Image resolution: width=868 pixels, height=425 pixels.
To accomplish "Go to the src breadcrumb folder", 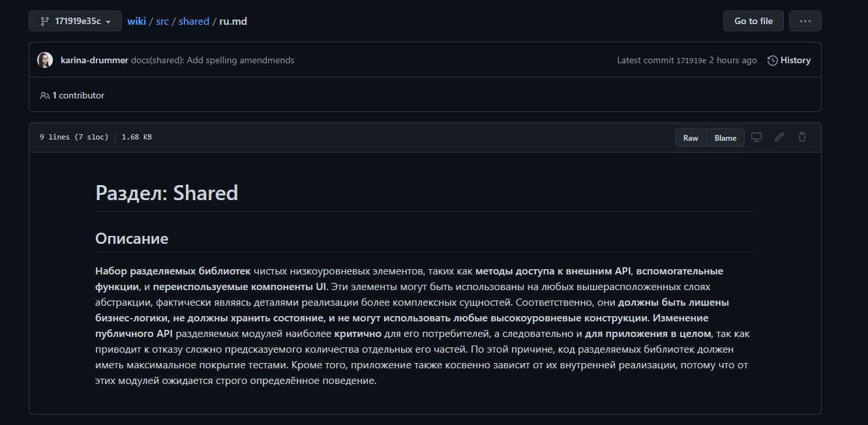I will coord(162,21).
